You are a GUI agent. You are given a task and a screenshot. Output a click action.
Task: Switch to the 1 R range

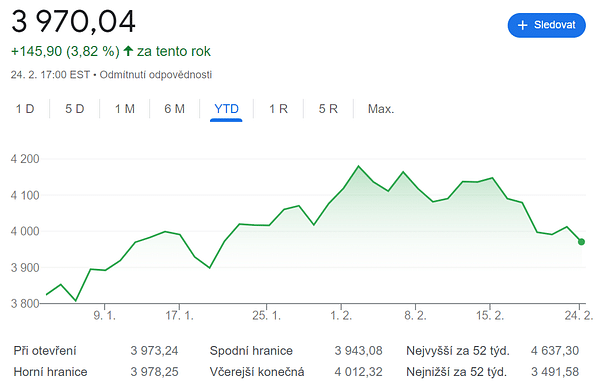click(278, 109)
